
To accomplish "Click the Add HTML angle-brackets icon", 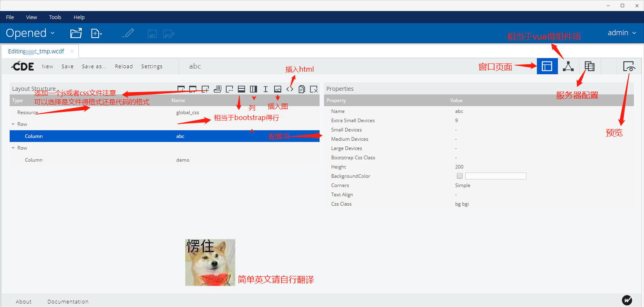I will (290, 89).
